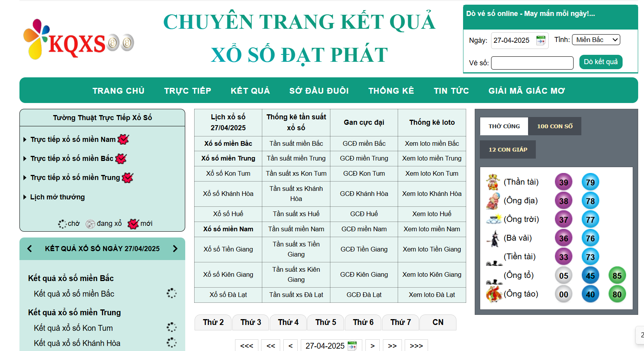
Task: Expand Trực tiếp xổ số miền Nam
Action: [73, 140]
